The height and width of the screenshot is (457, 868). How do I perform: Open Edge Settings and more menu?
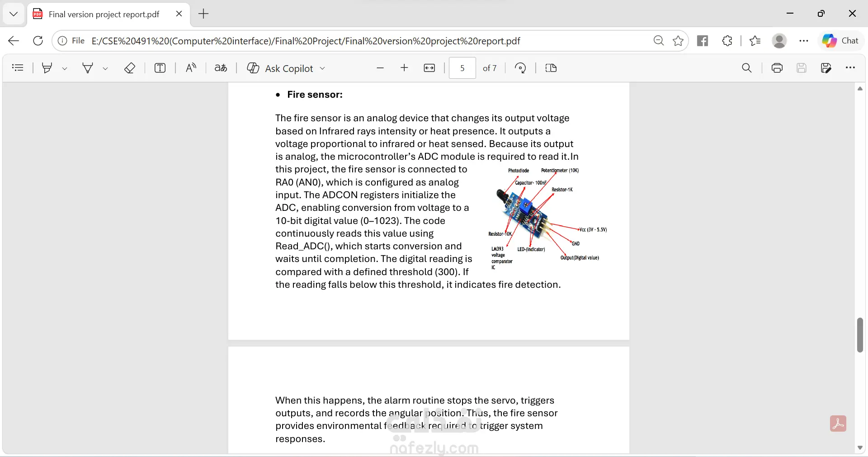[803, 41]
